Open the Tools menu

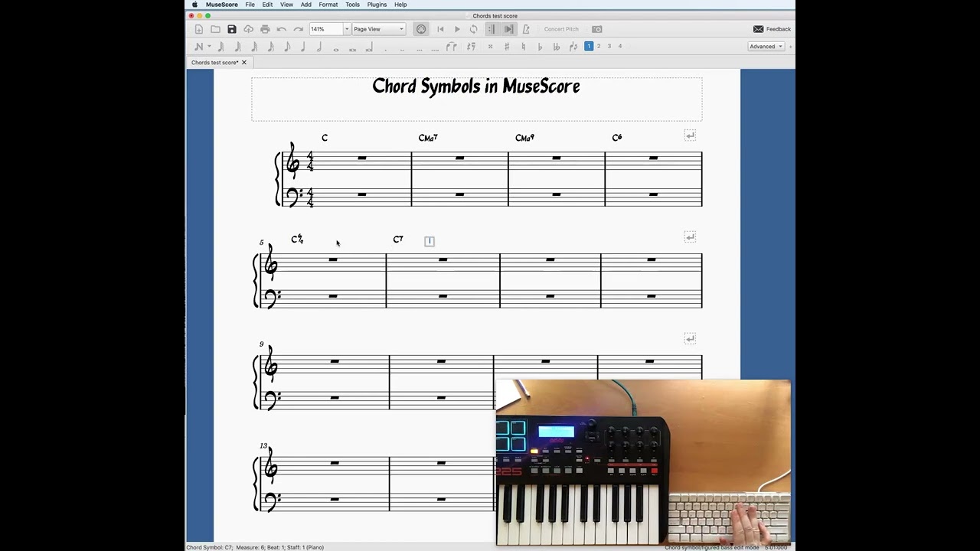click(x=352, y=5)
